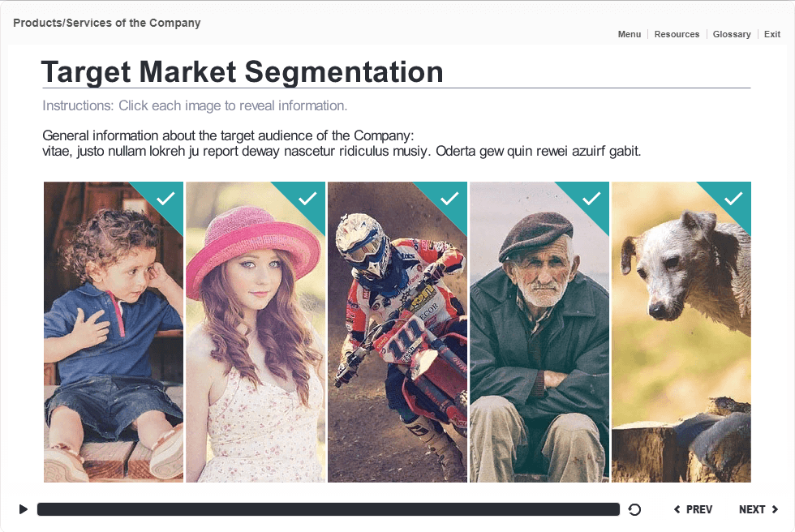Viewport: 795px width, 532px height.
Task: Click the Target Market Segmentation heading
Action: click(243, 72)
